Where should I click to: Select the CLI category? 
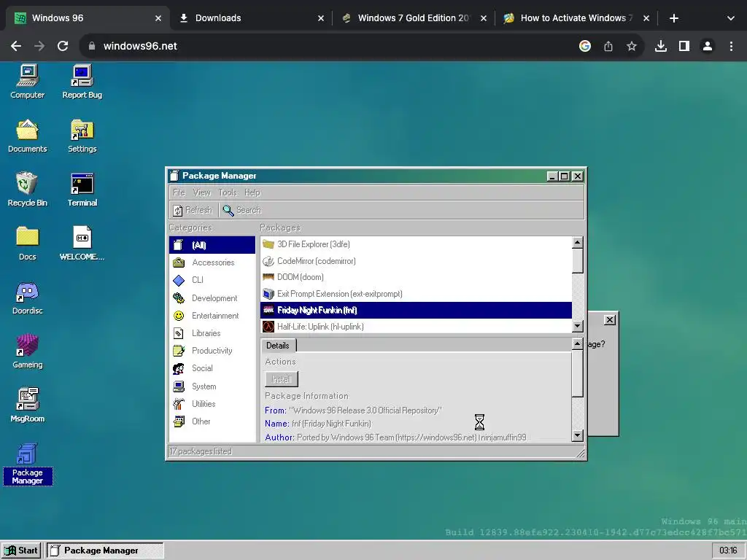212,280
